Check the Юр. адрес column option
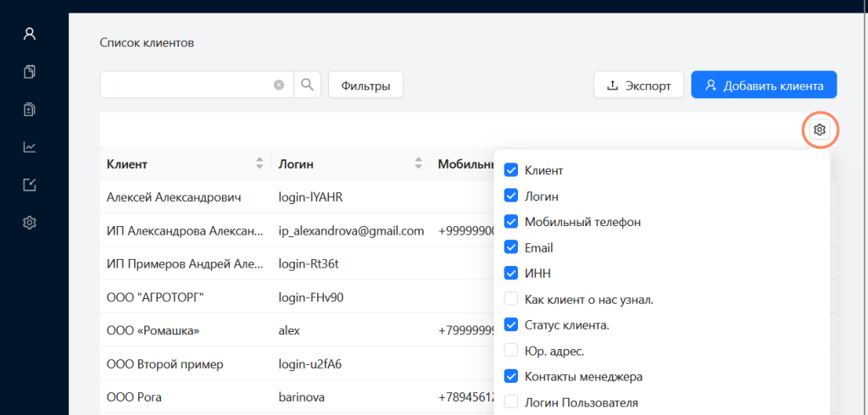Screen dimensions: 868x415 (511, 350)
